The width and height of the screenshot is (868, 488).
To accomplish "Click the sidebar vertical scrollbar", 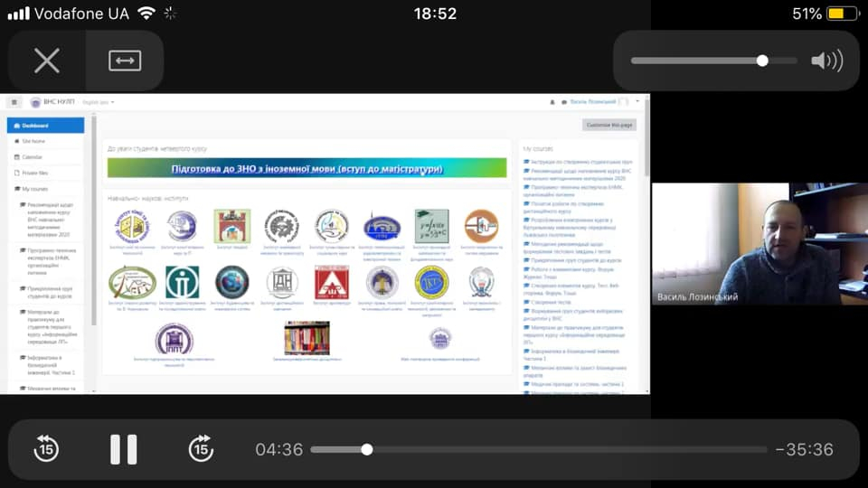I will (93, 221).
